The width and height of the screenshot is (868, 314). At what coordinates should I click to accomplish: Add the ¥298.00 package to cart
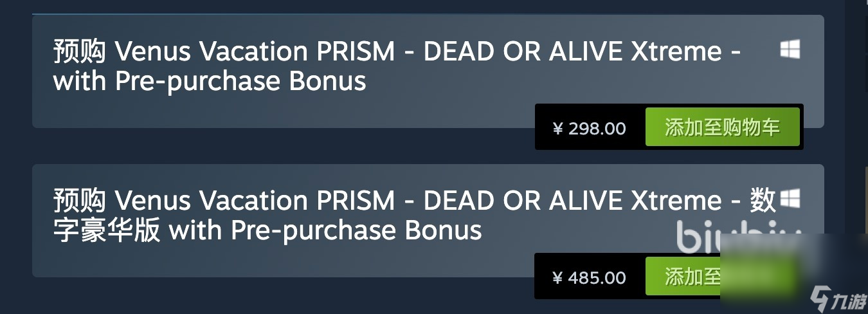tap(722, 127)
